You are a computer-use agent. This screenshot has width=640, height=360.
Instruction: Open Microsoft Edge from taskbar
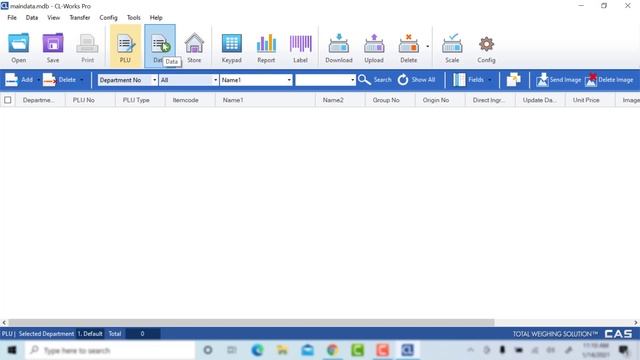[257, 350]
